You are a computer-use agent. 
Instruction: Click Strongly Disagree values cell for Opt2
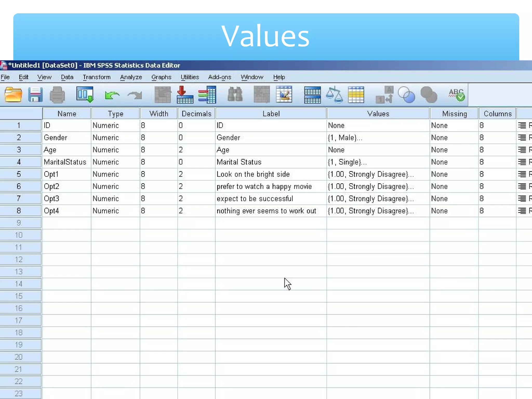click(378, 187)
